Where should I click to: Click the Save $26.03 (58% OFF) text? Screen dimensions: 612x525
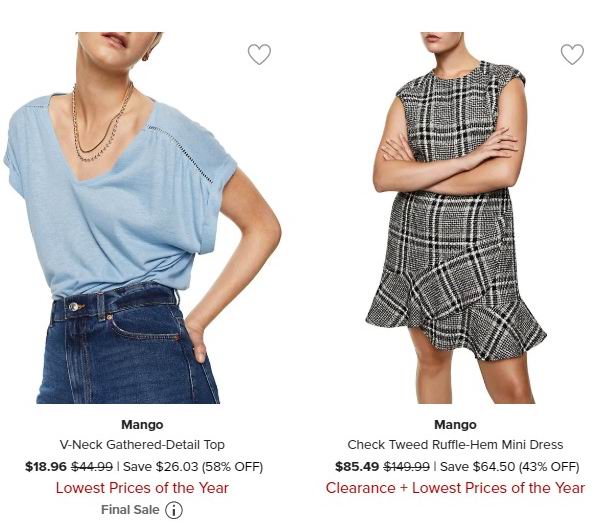pos(193,466)
